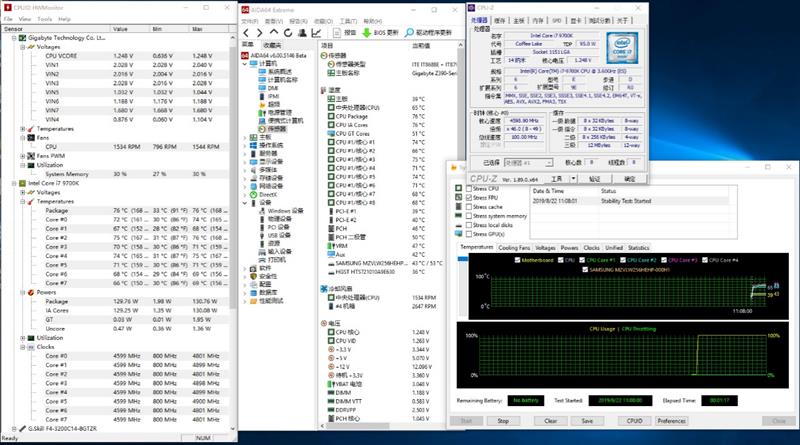The image size is (800, 445).
Task: Click Clear button in stability test
Action: point(551,421)
